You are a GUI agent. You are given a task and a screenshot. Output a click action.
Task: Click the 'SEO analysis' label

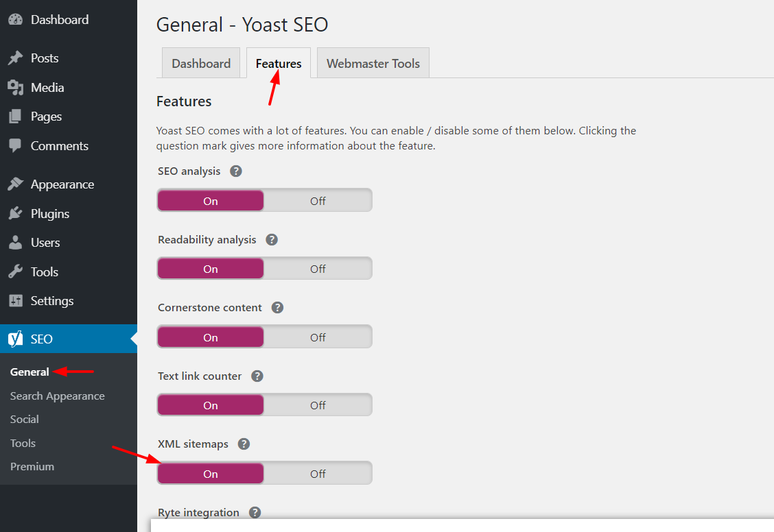pos(189,171)
